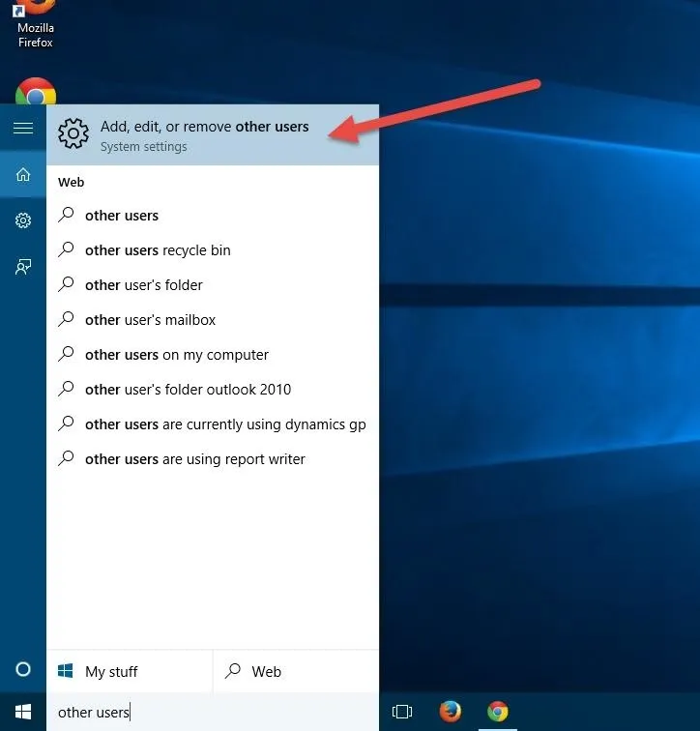700x731 pixels.
Task: Switch to the Web search filter
Action: point(296,671)
